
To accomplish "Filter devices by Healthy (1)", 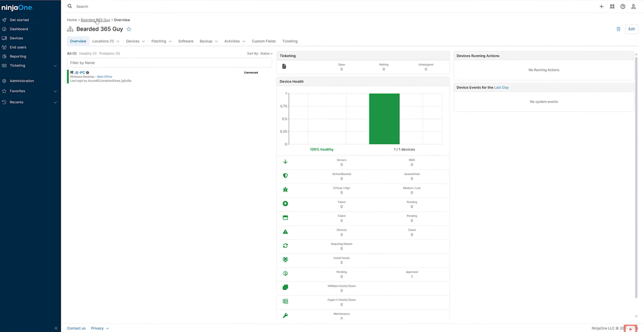I will [88, 54].
